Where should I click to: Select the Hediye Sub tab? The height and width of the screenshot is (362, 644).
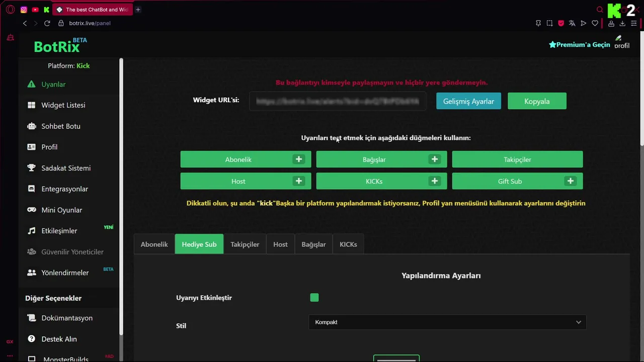(x=199, y=244)
